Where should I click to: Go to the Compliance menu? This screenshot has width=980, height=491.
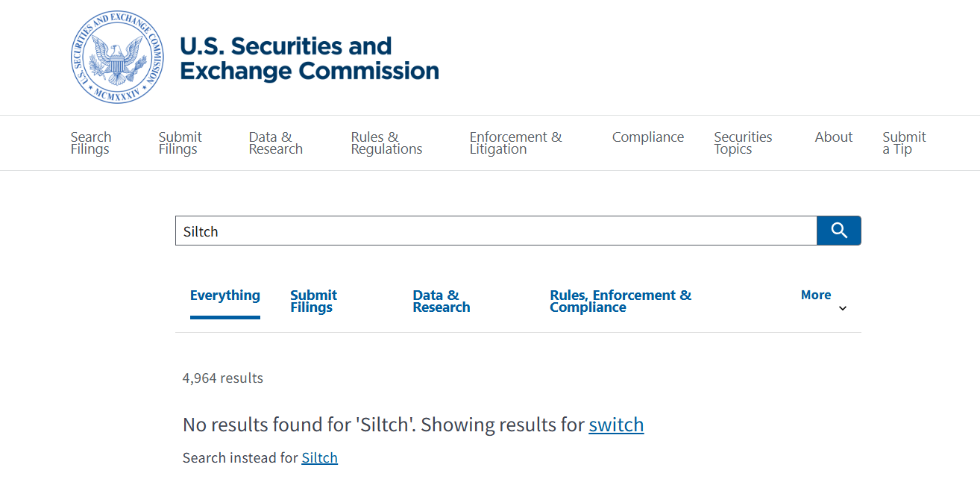click(x=647, y=137)
